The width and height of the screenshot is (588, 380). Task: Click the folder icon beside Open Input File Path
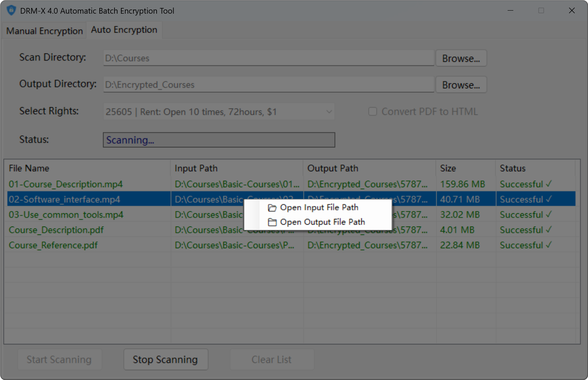click(273, 207)
